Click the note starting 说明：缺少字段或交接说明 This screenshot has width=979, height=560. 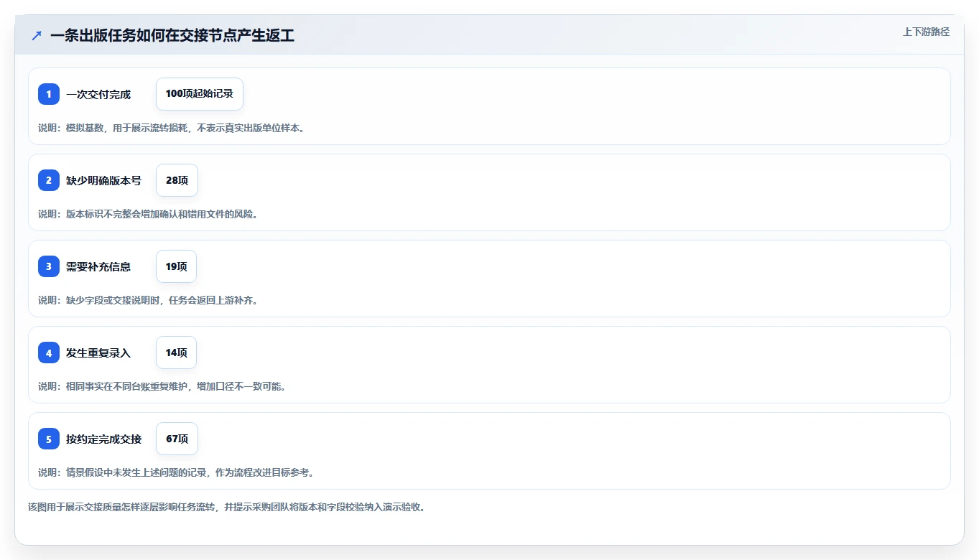147,300
